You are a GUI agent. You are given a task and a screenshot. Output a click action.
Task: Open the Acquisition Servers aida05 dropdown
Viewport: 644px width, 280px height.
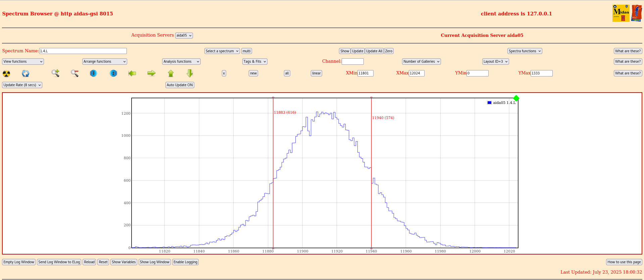pyautogui.click(x=184, y=36)
